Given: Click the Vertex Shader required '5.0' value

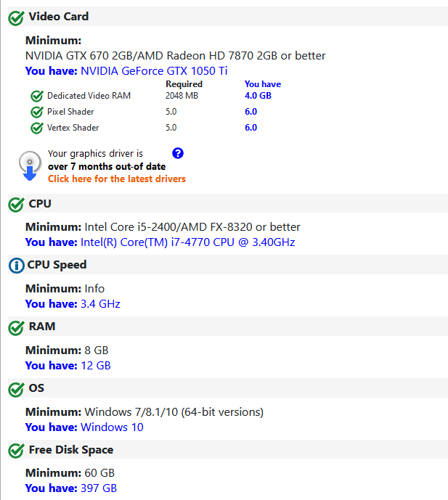Looking at the screenshot, I should coord(171,128).
